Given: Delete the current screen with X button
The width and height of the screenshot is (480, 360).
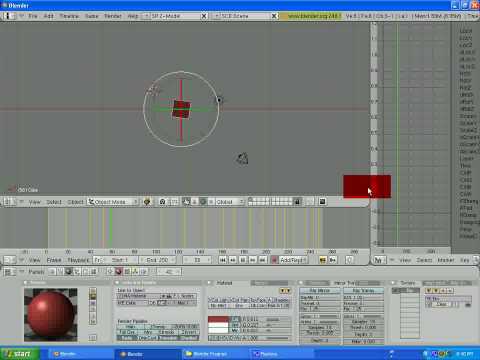Looking at the screenshot, I should [x=204, y=16].
